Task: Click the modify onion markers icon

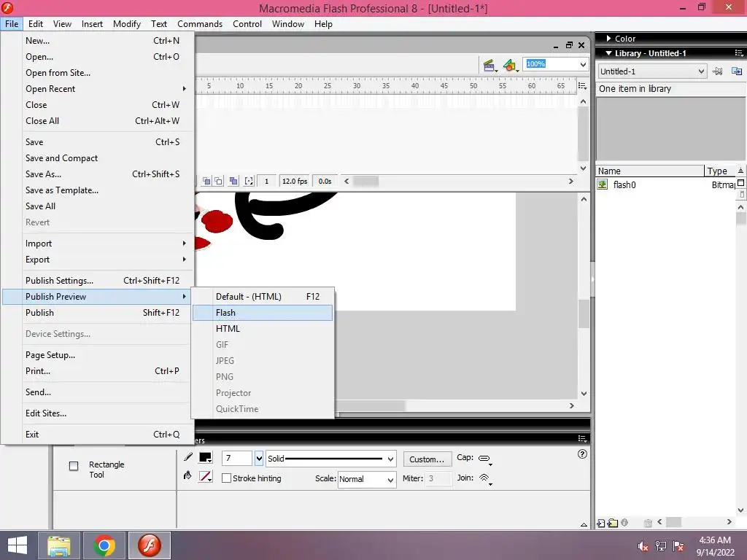Action: tap(249, 182)
